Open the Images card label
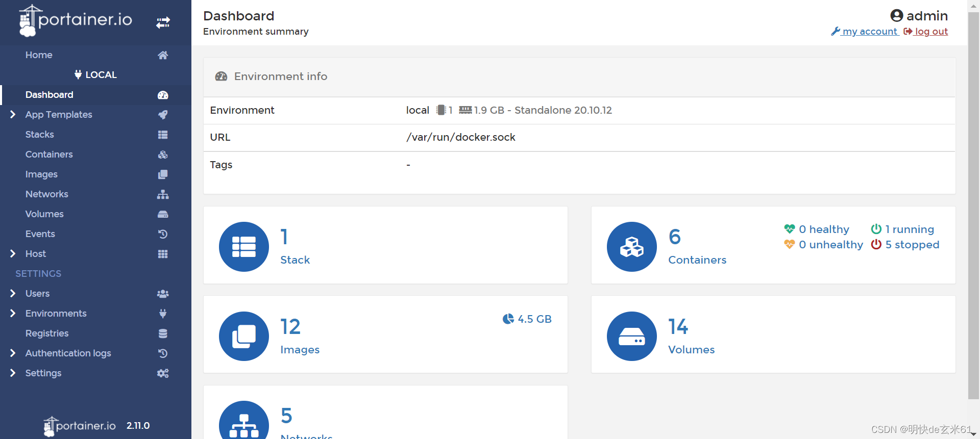980x439 pixels. tap(300, 350)
